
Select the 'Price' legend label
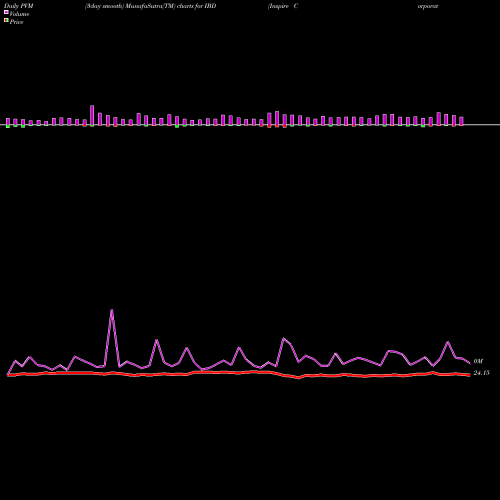click(x=16, y=22)
